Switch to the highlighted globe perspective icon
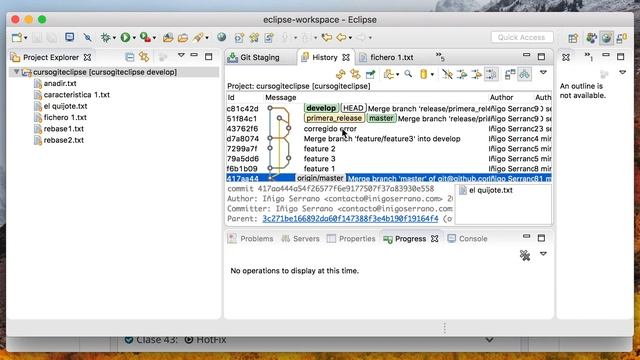The width and height of the screenshot is (640, 360). coord(607,38)
